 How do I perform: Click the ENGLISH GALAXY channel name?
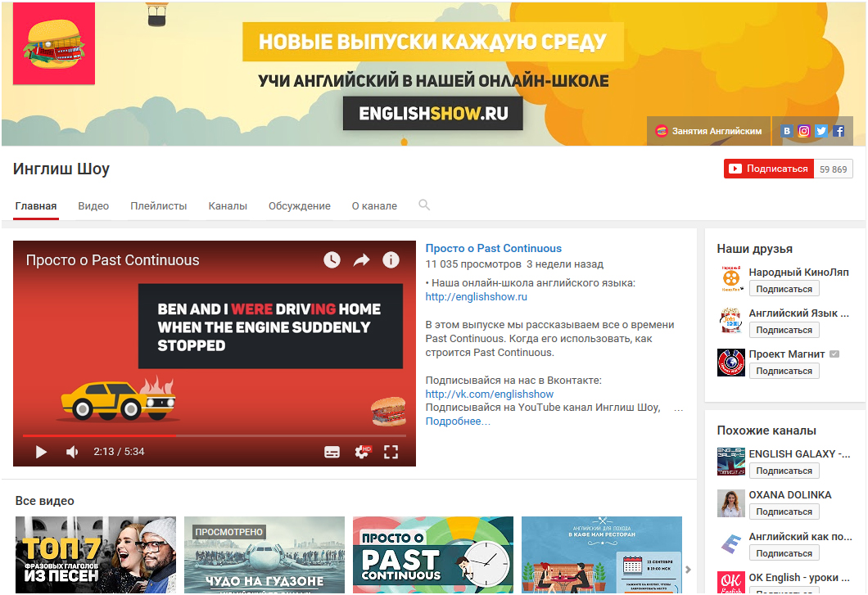[799, 454]
